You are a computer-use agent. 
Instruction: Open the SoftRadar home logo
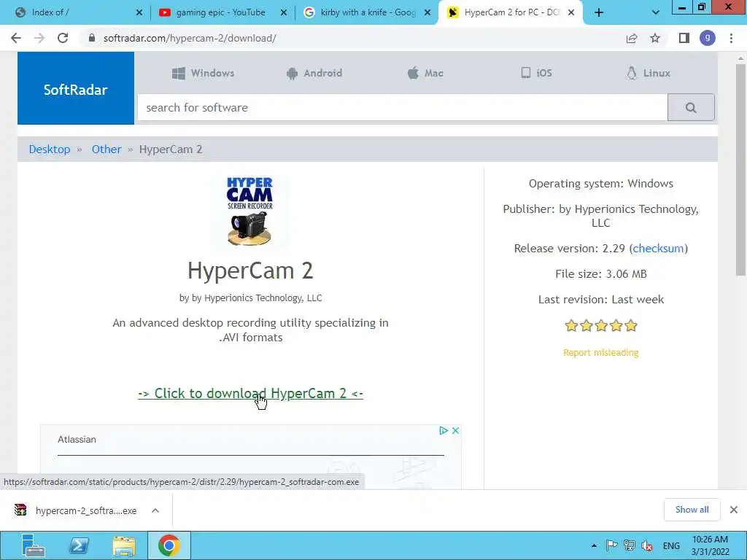tap(76, 88)
